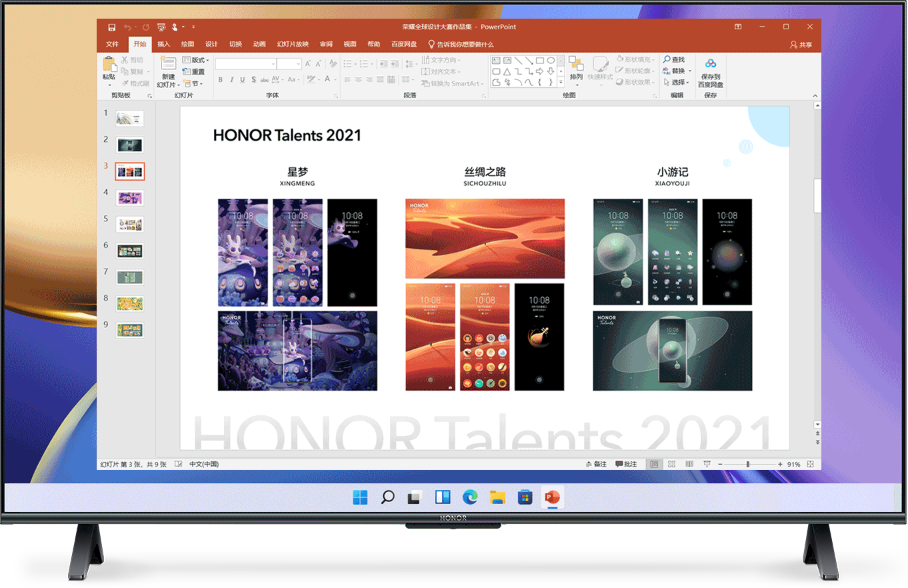Click Fit slide to window icon

pos(810,464)
